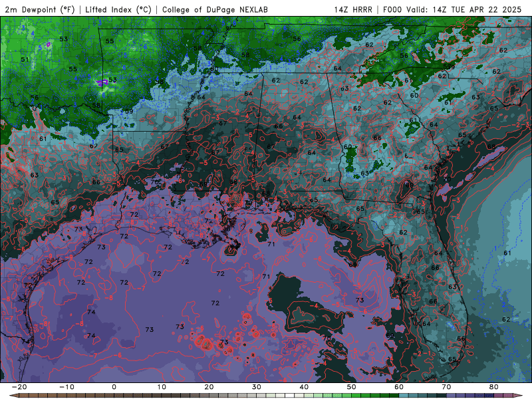This screenshot has height=399, width=532.
Task: Click the right arrow end of the colorbar
Action: click(x=519, y=396)
